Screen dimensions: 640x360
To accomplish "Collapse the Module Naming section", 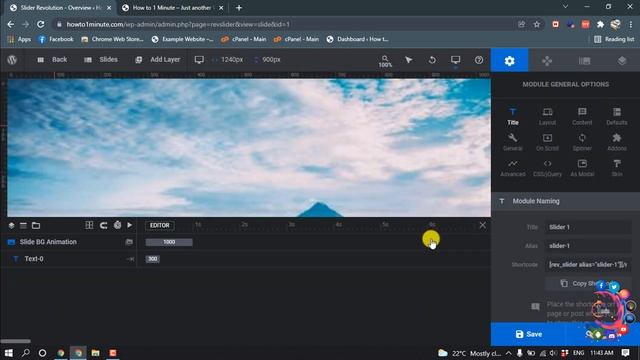I will [565, 201].
